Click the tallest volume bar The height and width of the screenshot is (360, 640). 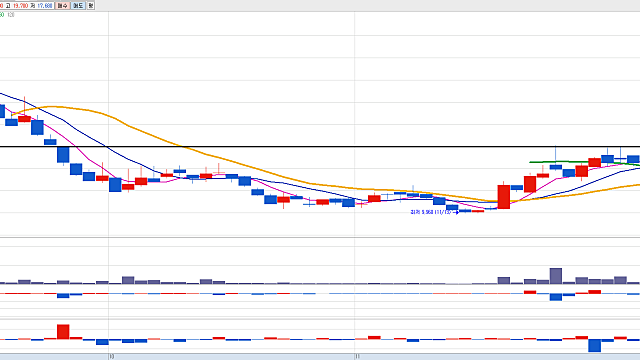(x=556, y=276)
